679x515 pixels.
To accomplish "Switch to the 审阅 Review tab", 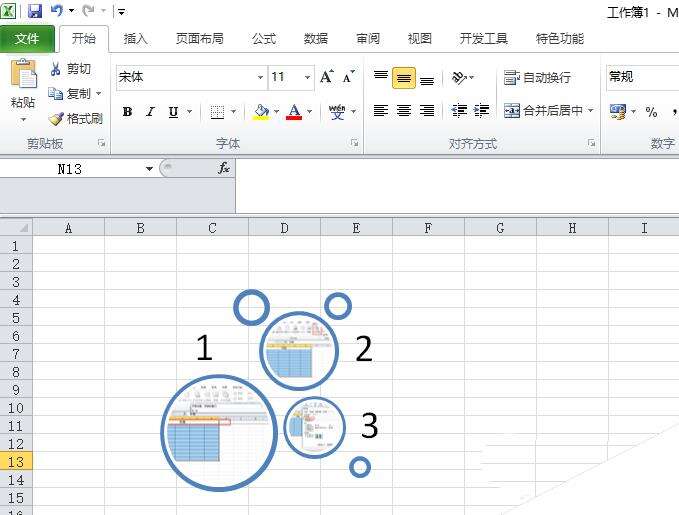I will tap(368, 39).
